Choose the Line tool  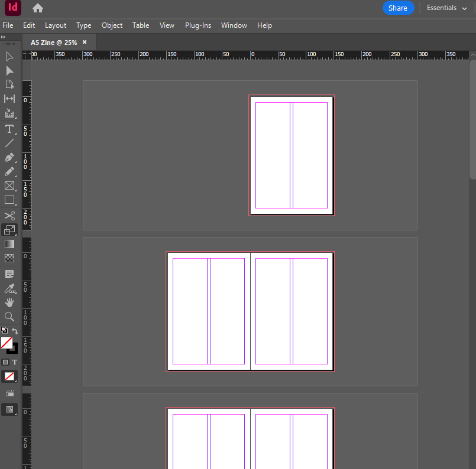coord(9,143)
